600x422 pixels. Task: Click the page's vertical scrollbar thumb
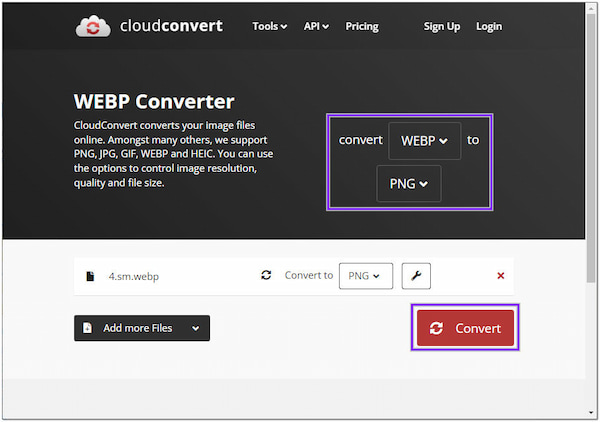(592, 149)
